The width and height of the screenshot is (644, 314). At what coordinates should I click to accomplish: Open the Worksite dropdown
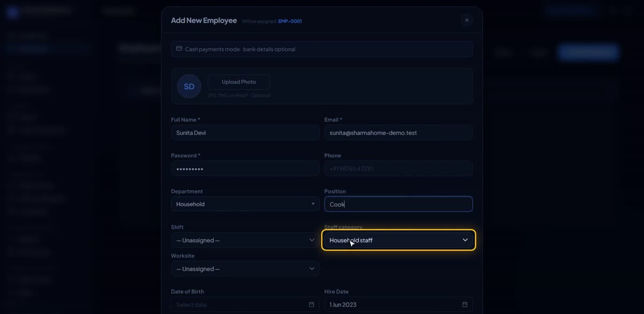tap(245, 269)
